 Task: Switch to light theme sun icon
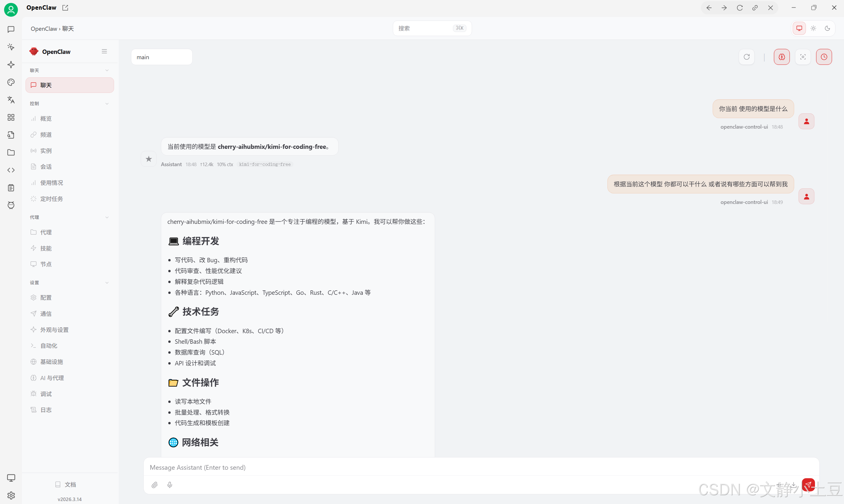[x=814, y=28]
